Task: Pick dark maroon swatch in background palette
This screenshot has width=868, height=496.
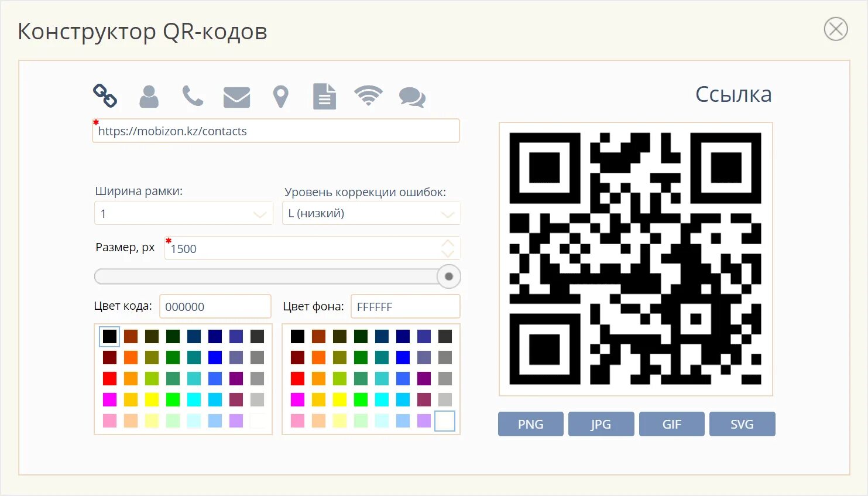Action: (297, 357)
